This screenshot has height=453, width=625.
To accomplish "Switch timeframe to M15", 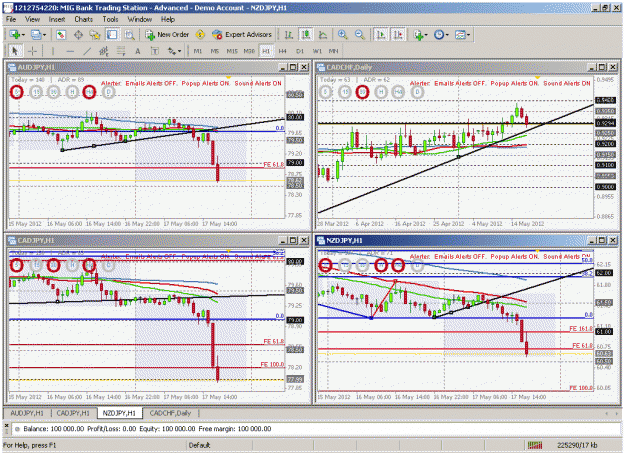I will coord(232,51).
